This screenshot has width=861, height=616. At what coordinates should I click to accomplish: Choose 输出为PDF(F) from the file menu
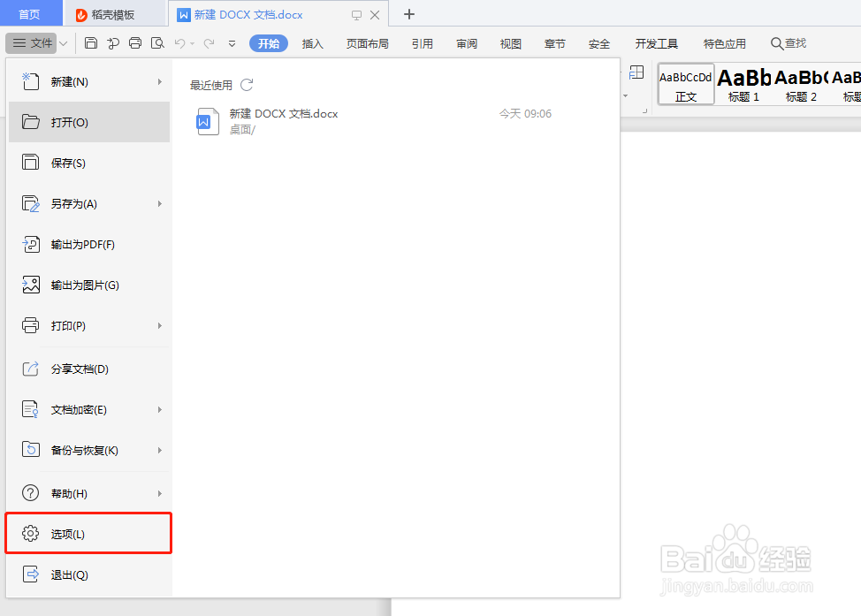(88, 244)
